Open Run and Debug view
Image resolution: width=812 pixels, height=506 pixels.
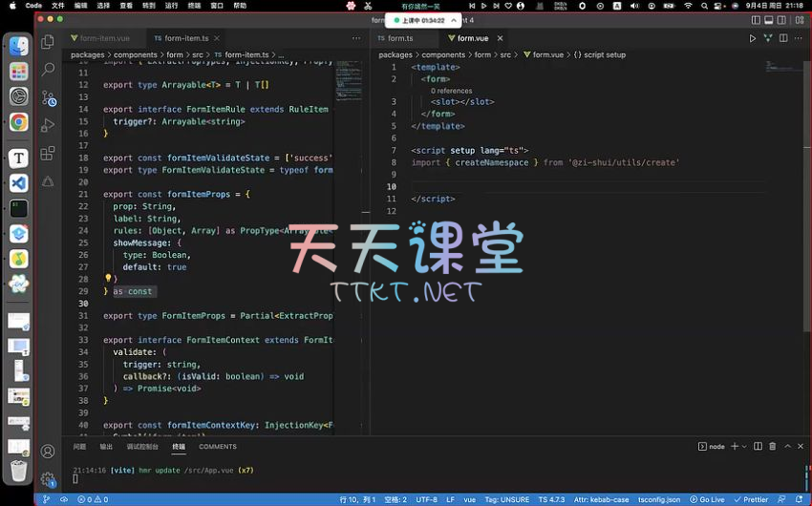point(48,125)
